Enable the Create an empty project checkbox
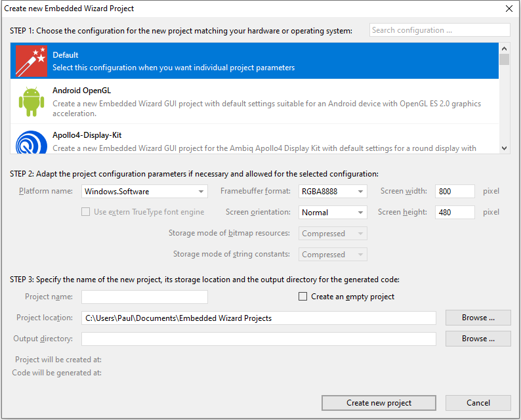The image size is (521, 420). [x=303, y=297]
